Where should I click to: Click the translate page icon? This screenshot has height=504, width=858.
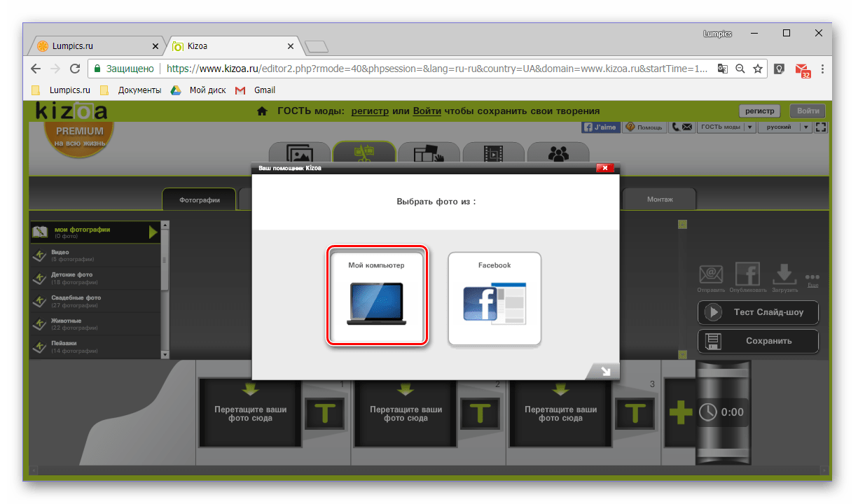(x=722, y=69)
